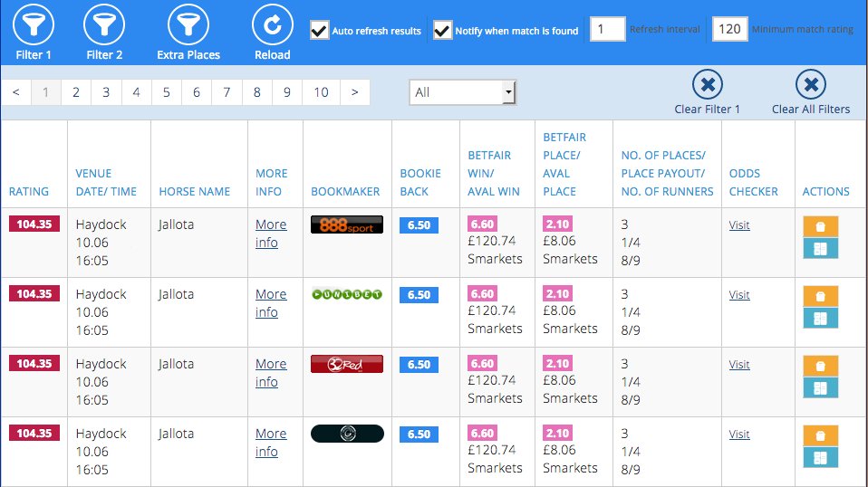This screenshot has width=868, height=487.
Task: Click the Refresh interval input field
Action: (x=608, y=29)
